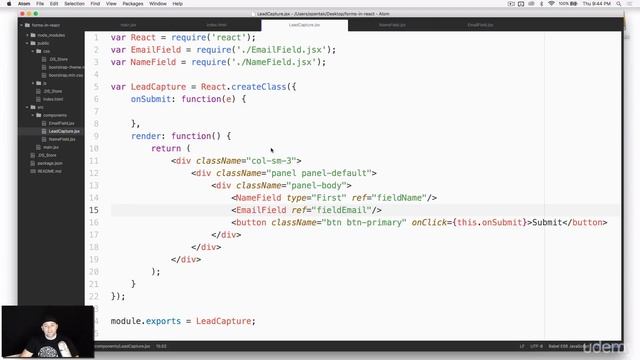Viewport: 640px width, 360px height.
Task: Open the File menu
Action: tap(40, 4)
